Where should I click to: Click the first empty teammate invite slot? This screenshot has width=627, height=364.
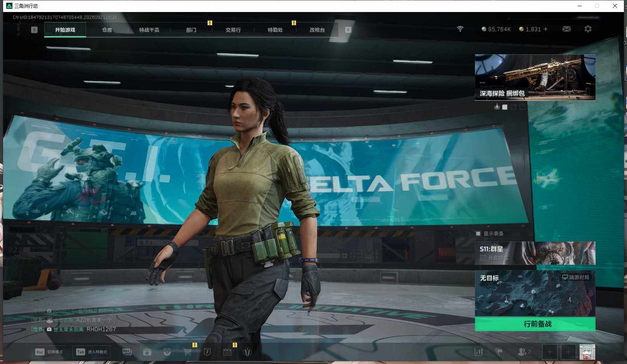click(549, 352)
